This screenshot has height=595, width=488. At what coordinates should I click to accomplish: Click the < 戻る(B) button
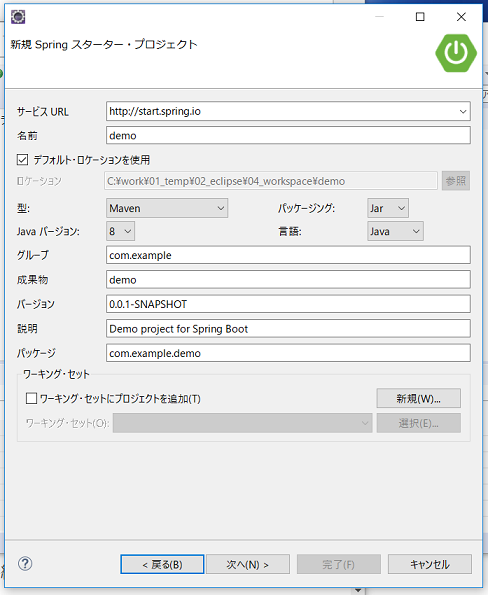click(162, 564)
